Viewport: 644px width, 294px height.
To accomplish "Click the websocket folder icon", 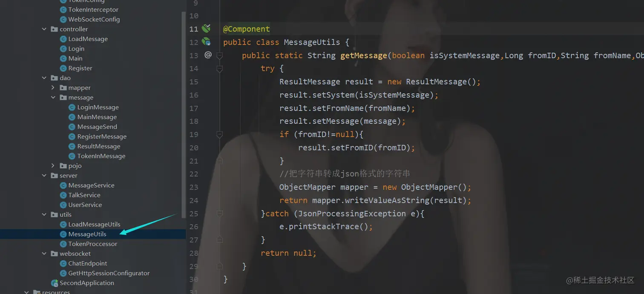I will (x=54, y=254).
